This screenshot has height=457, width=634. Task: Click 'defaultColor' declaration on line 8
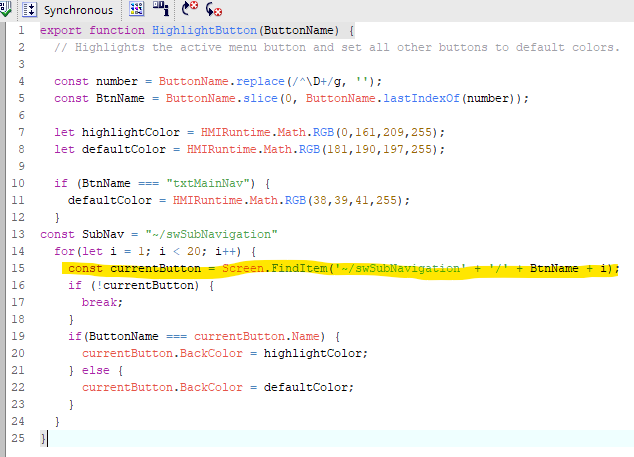point(124,150)
